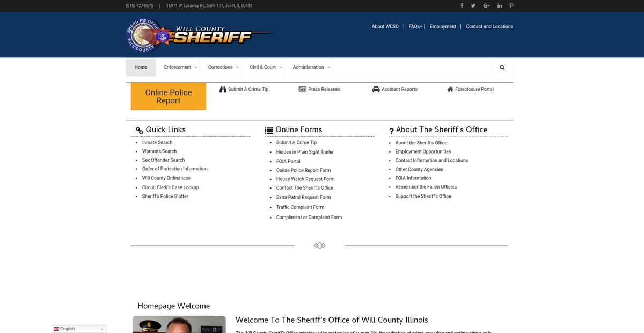The width and height of the screenshot is (644, 333).
Task: Open FOIA Information link
Action: (x=413, y=178)
